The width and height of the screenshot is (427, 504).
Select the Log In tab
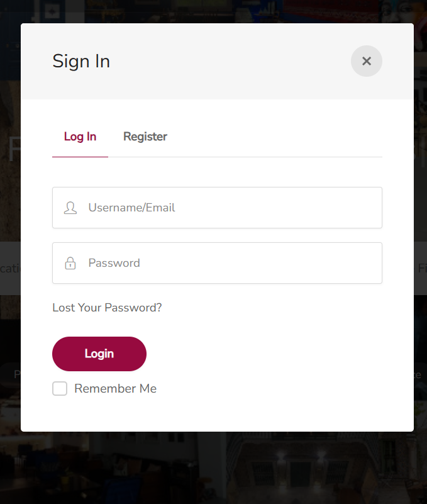80,137
